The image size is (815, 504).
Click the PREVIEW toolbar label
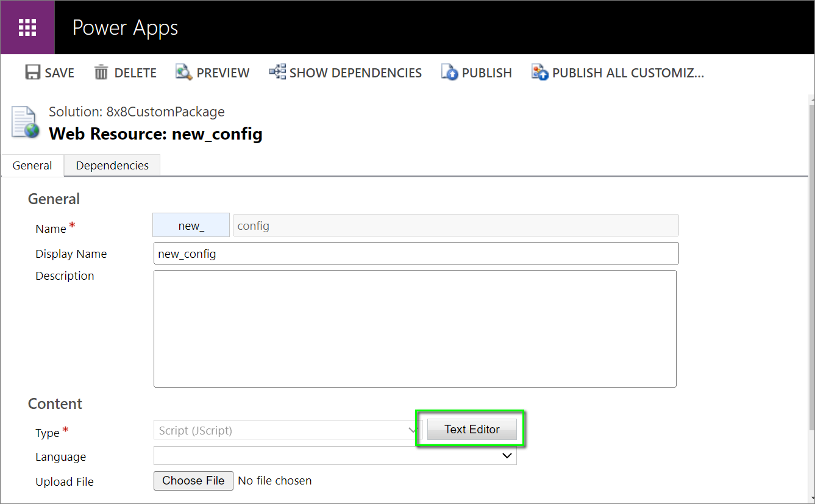click(223, 73)
